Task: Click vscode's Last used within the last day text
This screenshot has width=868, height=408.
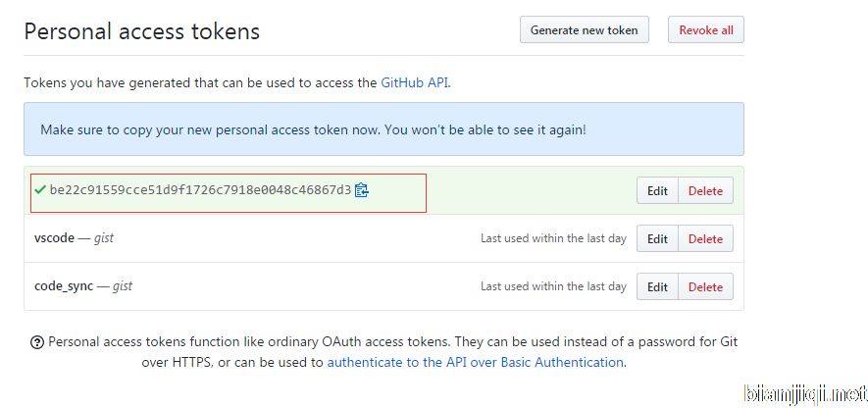Action: [553, 238]
